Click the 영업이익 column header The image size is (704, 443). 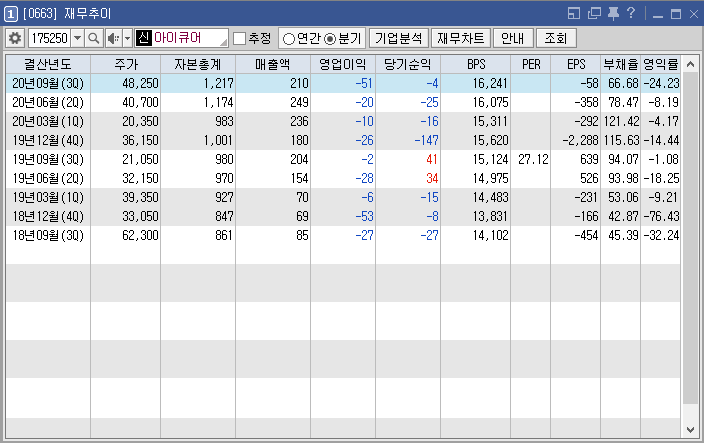[x=343, y=64]
